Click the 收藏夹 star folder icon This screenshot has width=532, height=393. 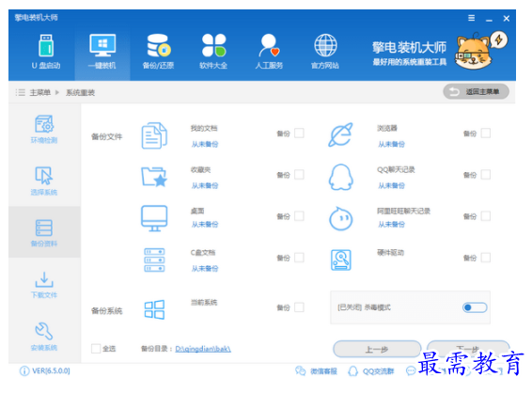coord(154,177)
